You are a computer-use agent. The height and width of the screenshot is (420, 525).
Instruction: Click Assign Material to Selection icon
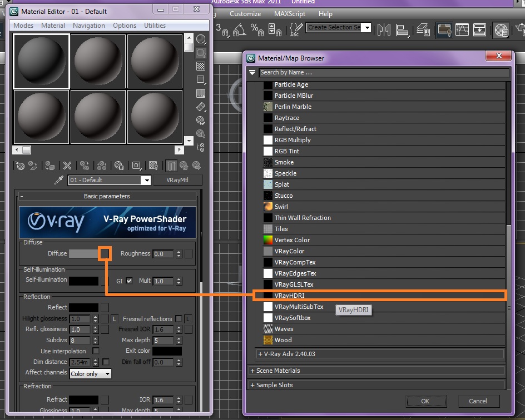[50, 166]
